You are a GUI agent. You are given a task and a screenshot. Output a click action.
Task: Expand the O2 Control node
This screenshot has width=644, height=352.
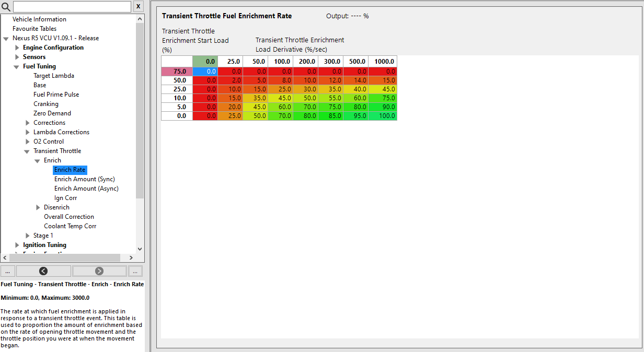pos(27,142)
